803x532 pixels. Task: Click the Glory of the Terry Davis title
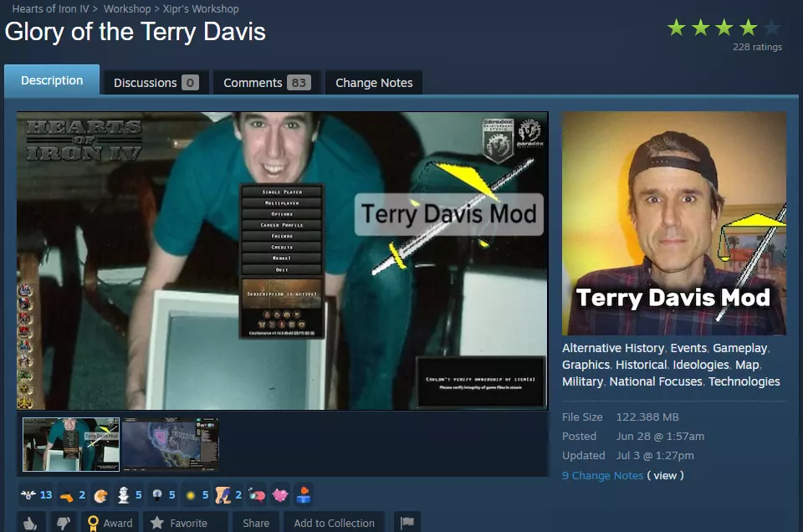[136, 32]
